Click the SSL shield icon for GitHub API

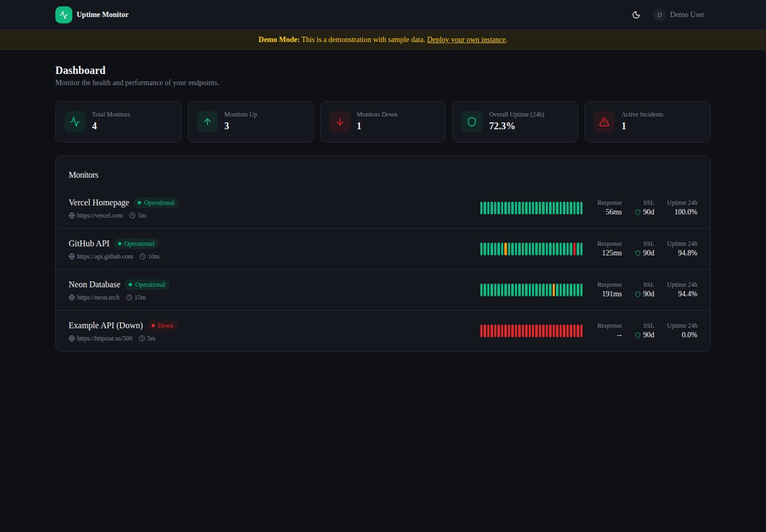(x=638, y=253)
